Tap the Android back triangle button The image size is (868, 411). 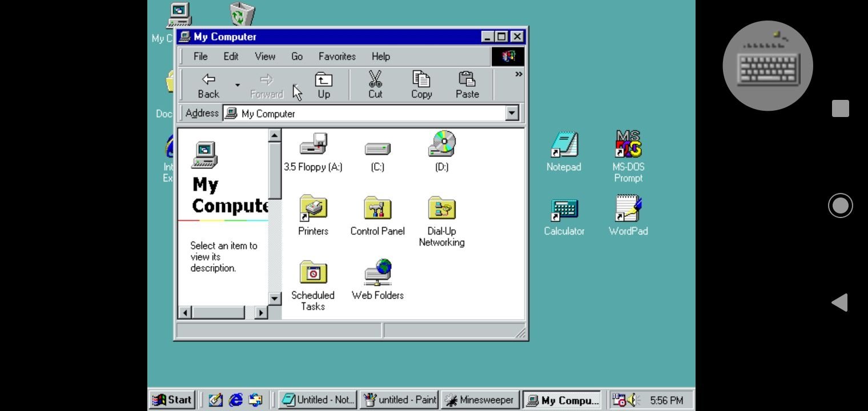[x=839, y=303]
